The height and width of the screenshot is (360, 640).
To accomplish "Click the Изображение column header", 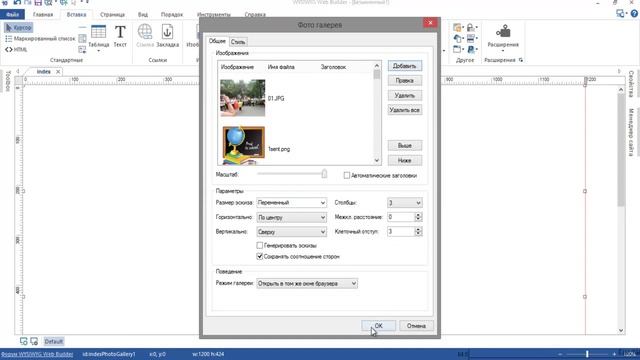I will click(x=237, y=67).
